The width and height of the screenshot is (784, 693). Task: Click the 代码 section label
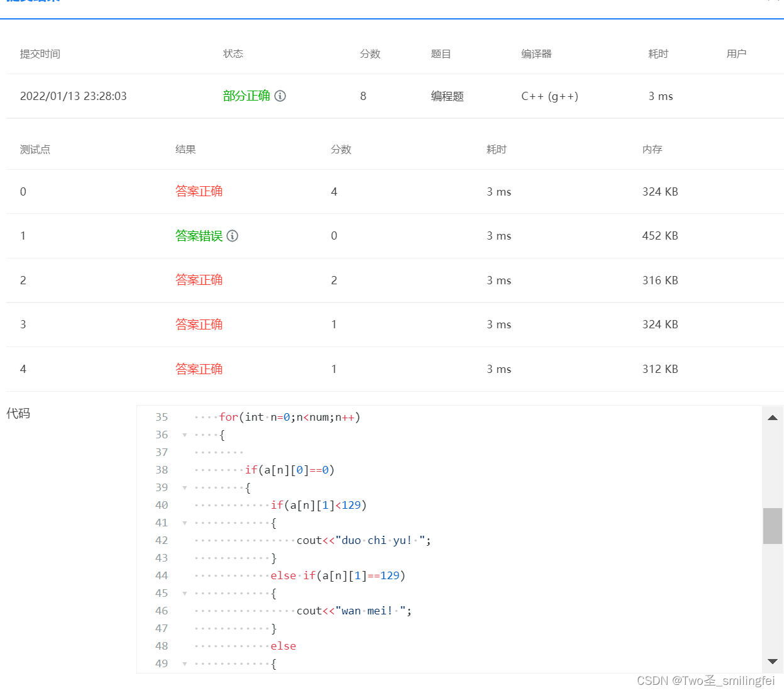(18, 413)
